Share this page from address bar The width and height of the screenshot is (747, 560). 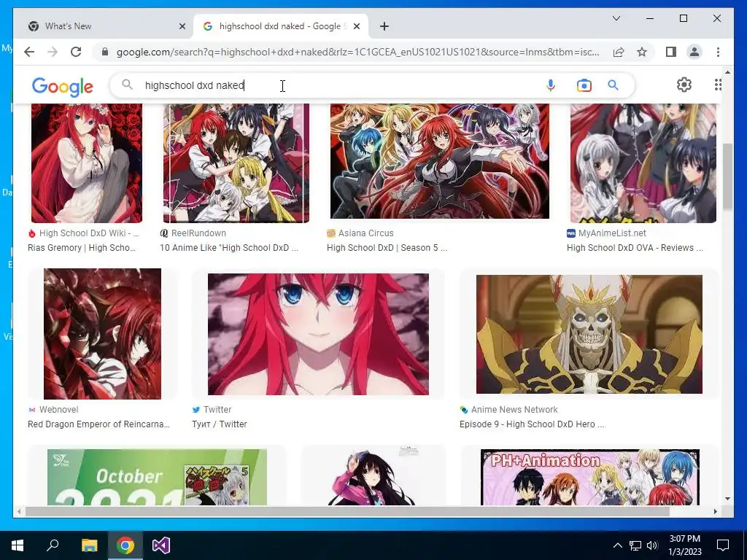click(619, 52)
